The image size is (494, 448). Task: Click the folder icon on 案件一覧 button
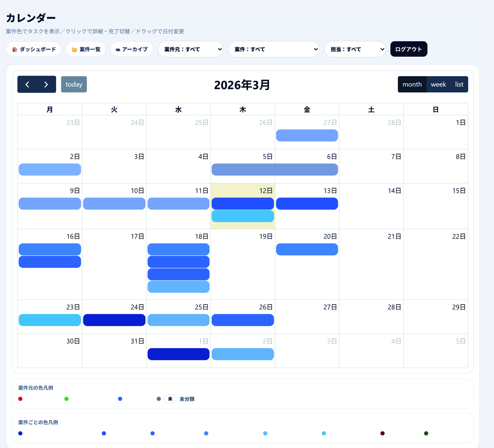click(74, 50)
